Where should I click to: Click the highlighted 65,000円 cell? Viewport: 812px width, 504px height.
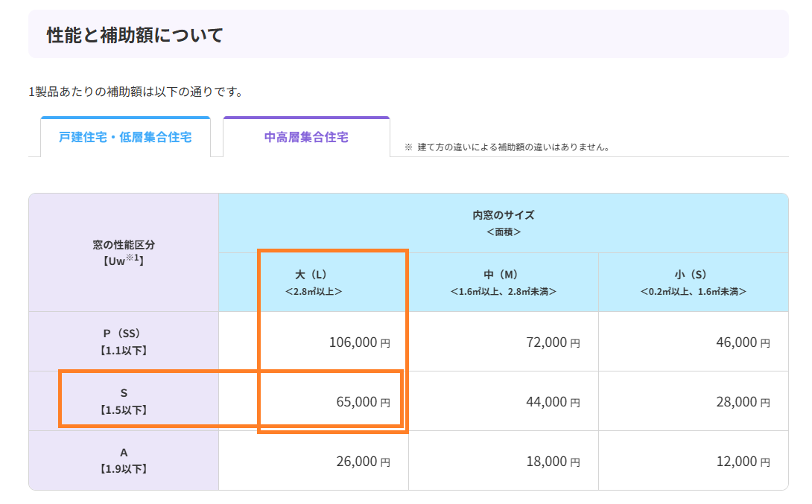(314, 401)
